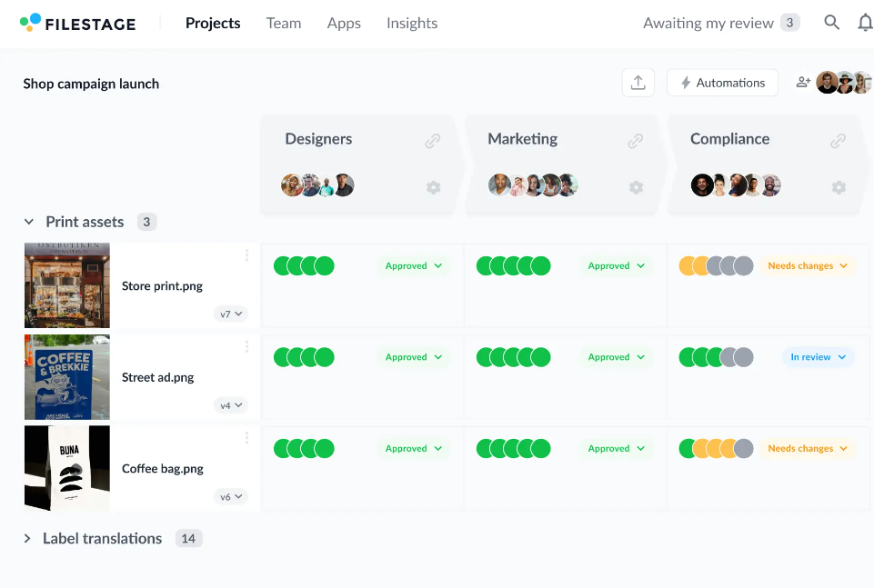Copy the Designers review step link

[x=432, y=141]
